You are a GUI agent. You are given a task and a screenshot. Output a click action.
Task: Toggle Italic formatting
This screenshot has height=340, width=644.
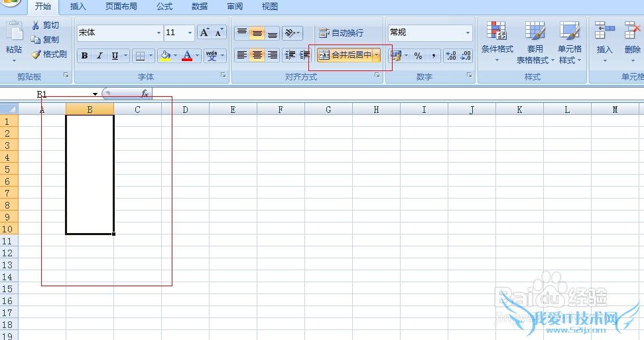(99, 56)
